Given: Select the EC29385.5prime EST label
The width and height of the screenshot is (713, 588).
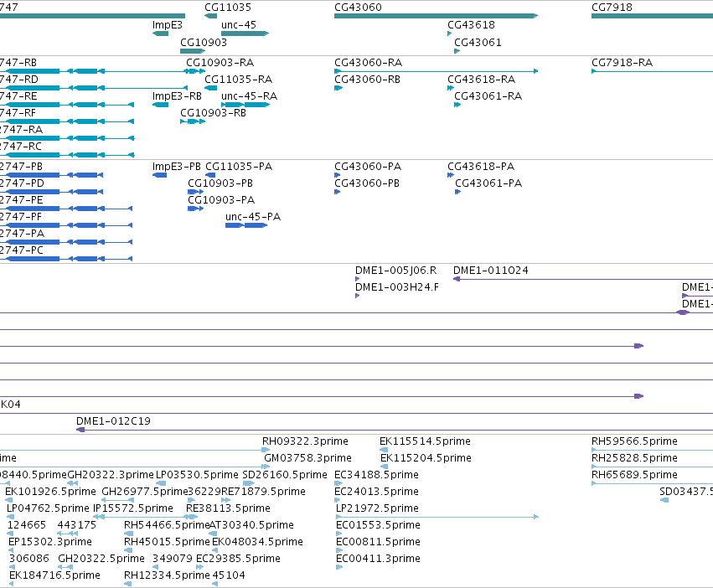Looking at the screenshot, I should (x=238, y=559).
